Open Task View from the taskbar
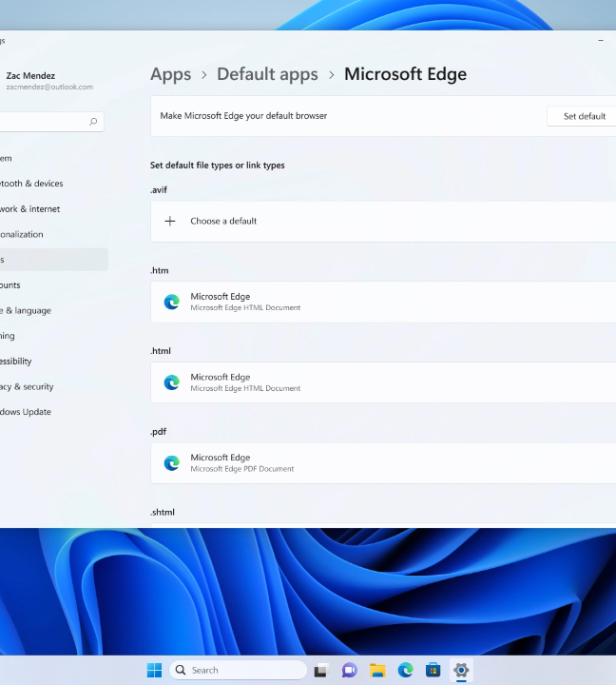 pyautogui.click(x=321, y=670)
